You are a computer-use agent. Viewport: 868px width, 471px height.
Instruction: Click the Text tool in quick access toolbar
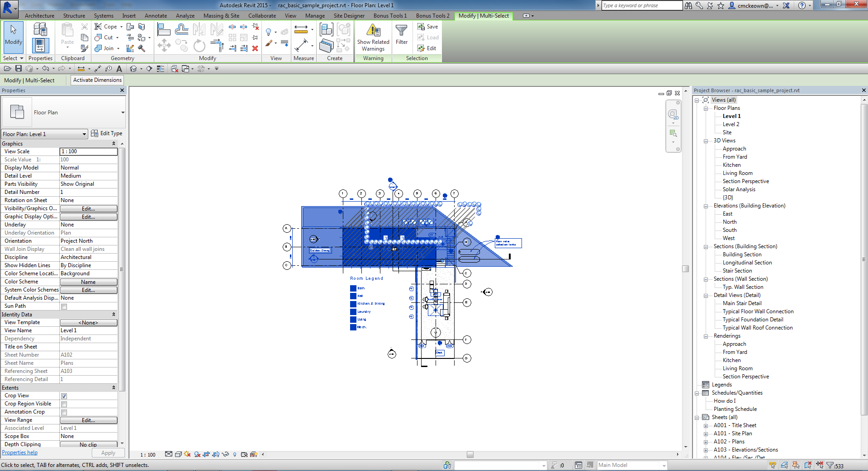[119, 69]
